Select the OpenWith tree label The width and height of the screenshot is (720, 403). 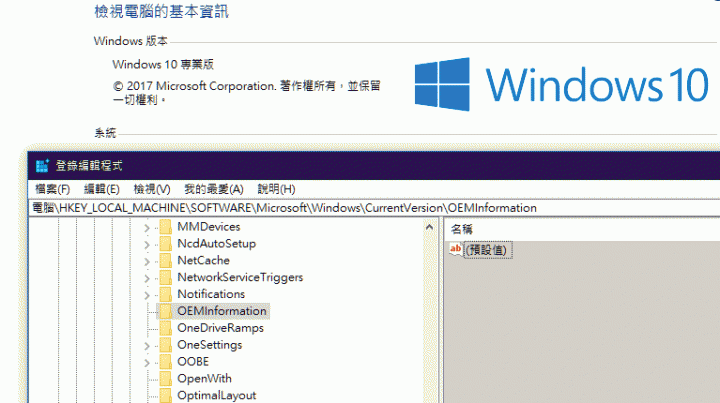(204, 378)
